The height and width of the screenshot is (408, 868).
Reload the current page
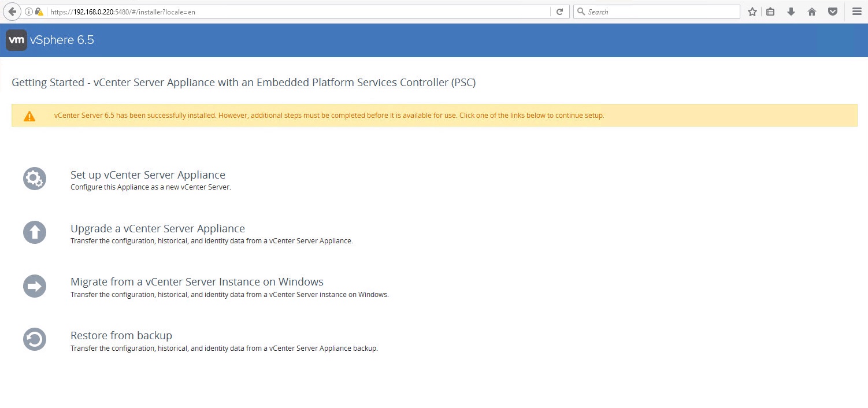pos(559,12)
